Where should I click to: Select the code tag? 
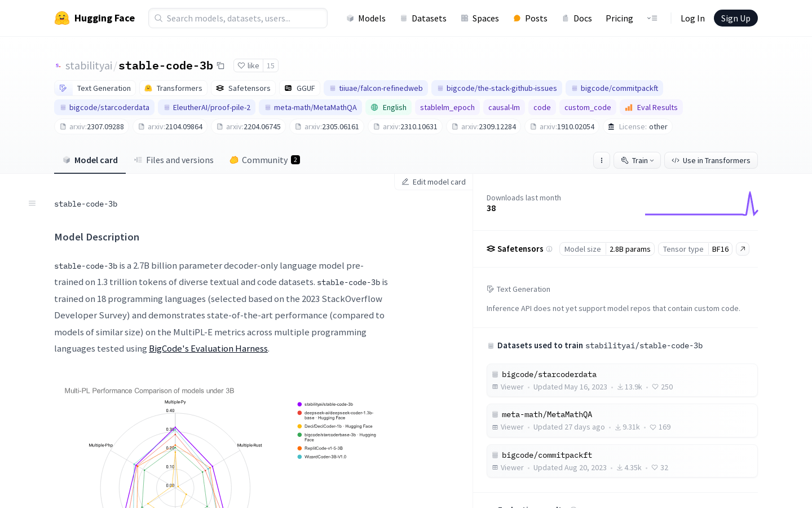pyautogui.click(x=542, y=107)
